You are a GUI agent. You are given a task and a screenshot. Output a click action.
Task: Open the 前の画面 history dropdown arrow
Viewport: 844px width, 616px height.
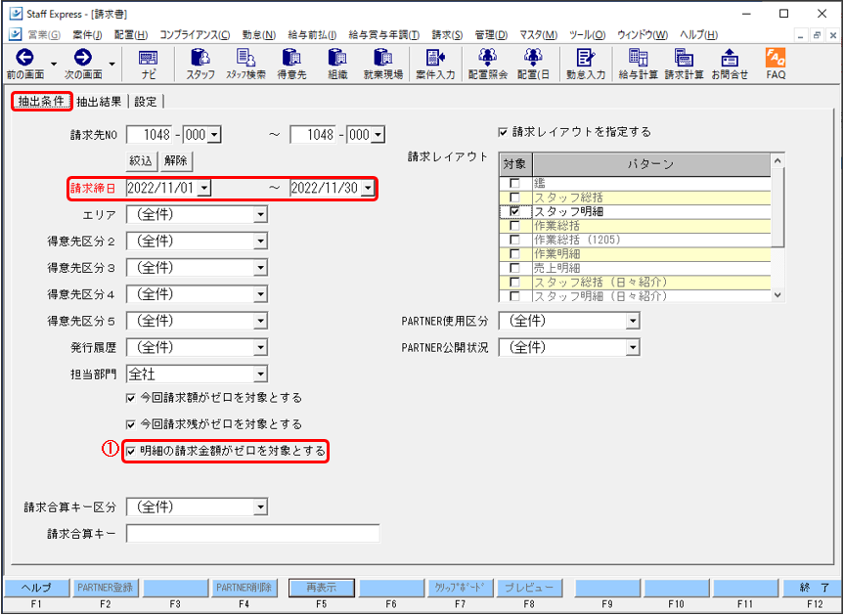pyautogui.click(x=54, y=64)
